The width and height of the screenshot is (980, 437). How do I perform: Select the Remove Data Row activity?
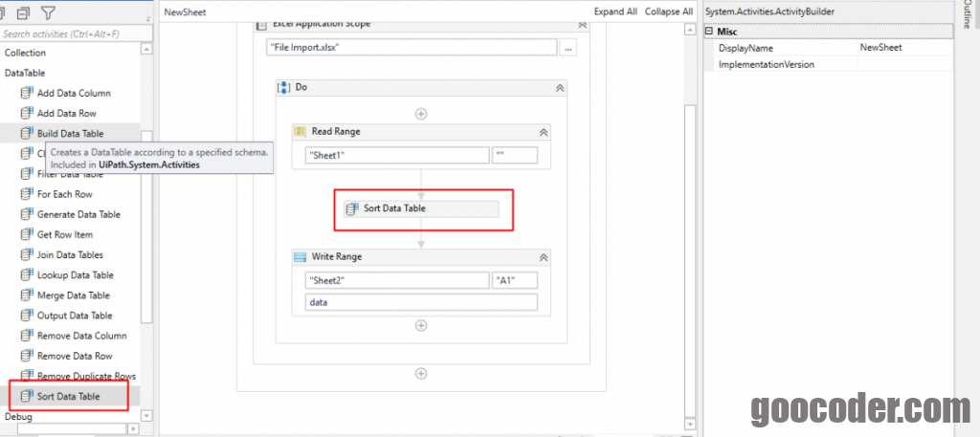(75, 356)
